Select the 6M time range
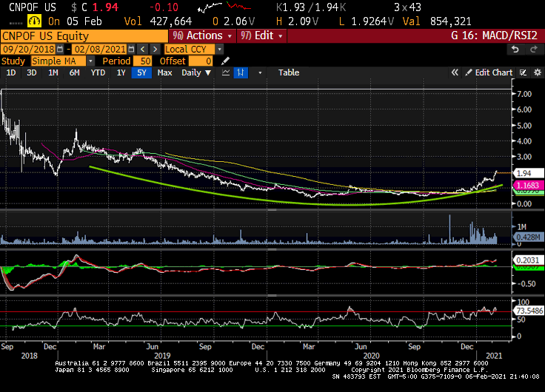545x392 pixels. click(74, 72)
